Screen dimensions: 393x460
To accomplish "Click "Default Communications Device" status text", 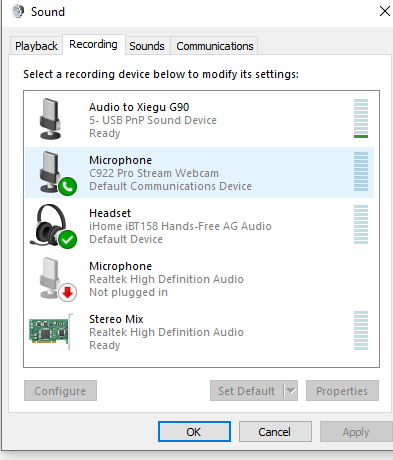I will (170, 186).
